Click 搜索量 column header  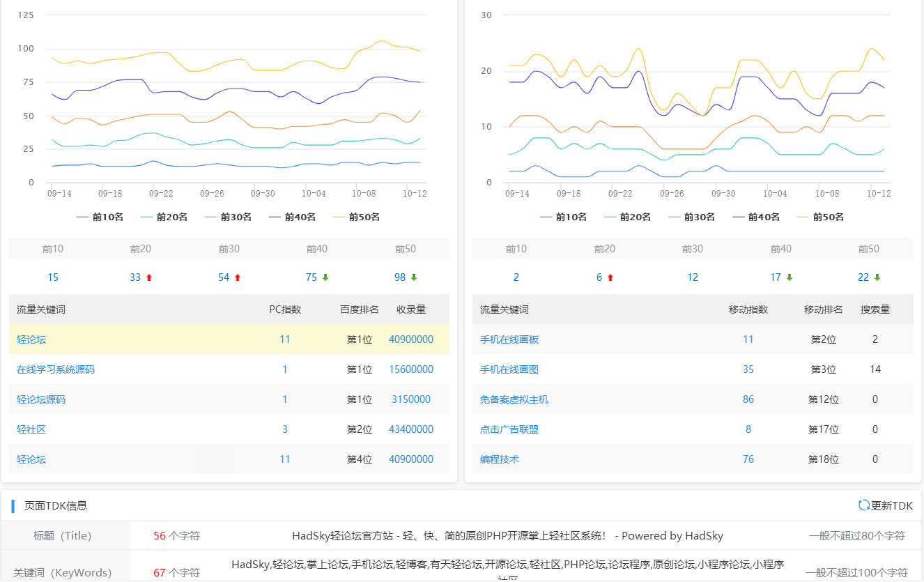875,309
